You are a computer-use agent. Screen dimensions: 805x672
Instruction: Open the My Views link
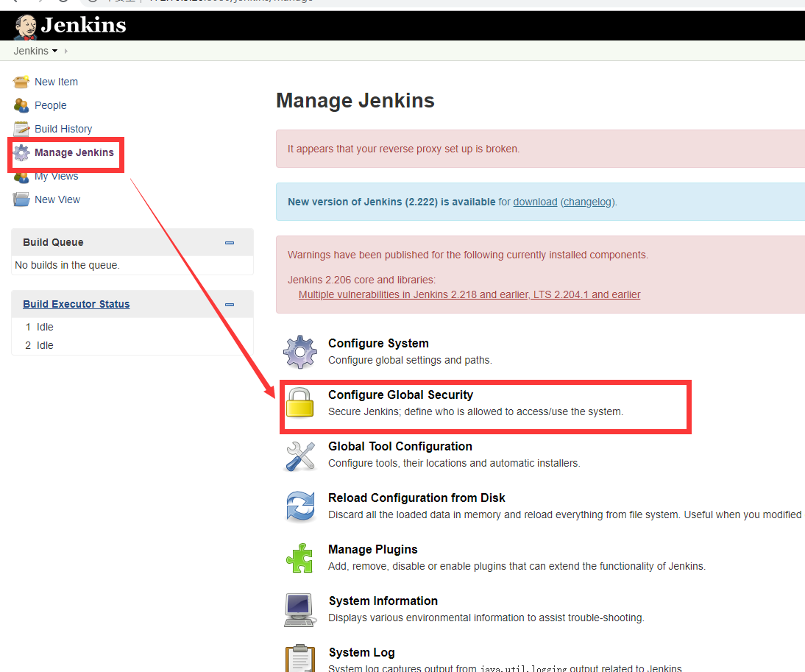tap(57, 176)
